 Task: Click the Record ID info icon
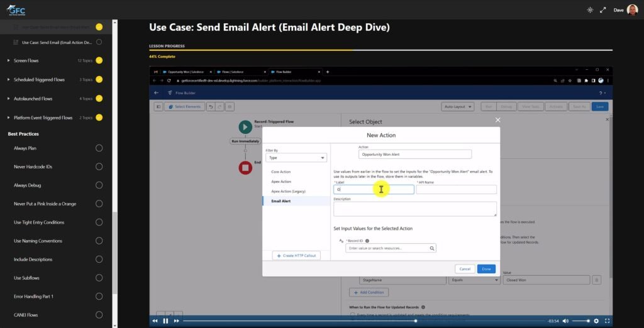(x=367, y=241)
